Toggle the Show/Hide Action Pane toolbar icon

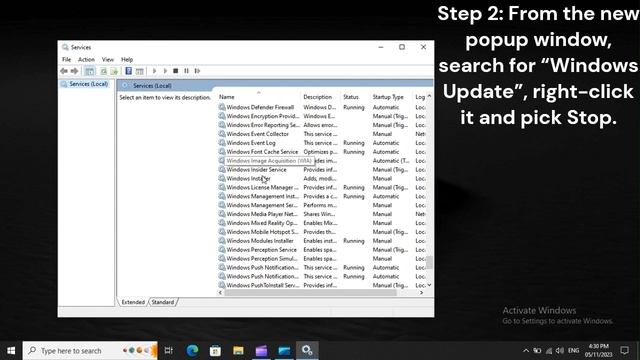pos(140,71)
